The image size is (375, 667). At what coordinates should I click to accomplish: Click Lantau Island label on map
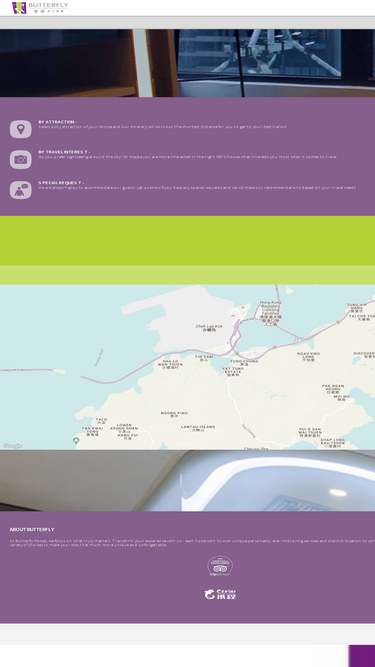[x=198, y=428]
